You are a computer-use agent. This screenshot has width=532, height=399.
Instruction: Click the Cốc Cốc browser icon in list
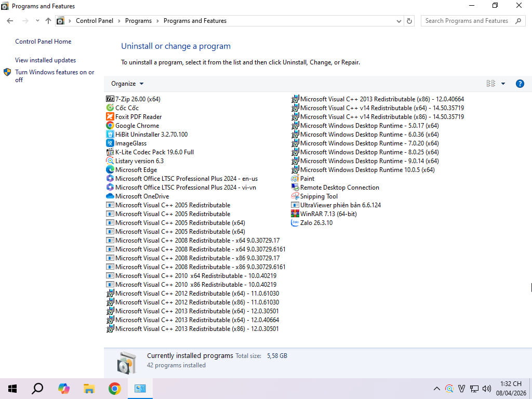[x=110, y=108]
